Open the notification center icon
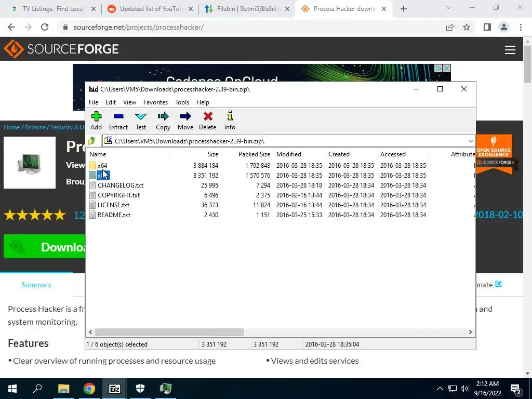The image size is (532, 399). point(516,389)
